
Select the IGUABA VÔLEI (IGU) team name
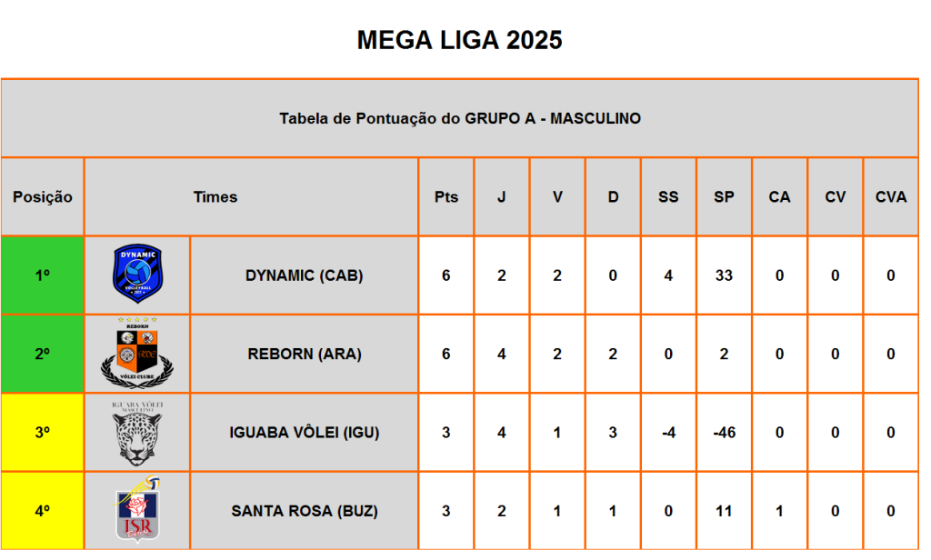(x=305, y=433)
